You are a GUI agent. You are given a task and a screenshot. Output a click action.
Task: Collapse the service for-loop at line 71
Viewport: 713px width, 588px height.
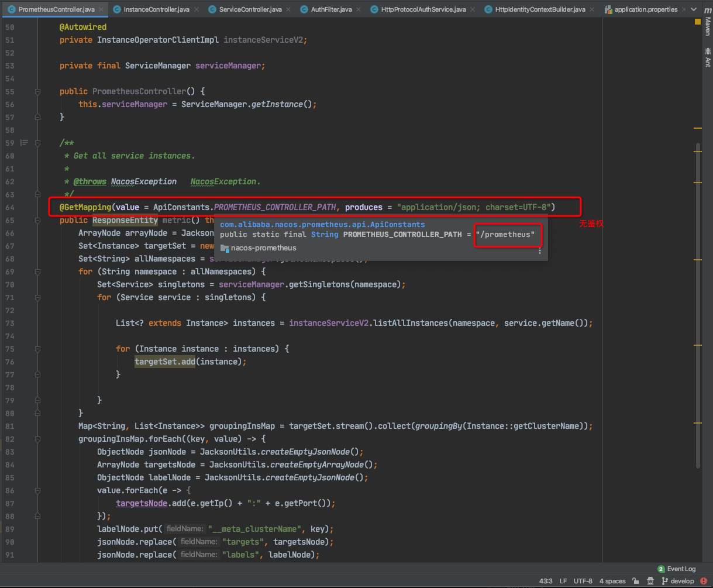38,297
